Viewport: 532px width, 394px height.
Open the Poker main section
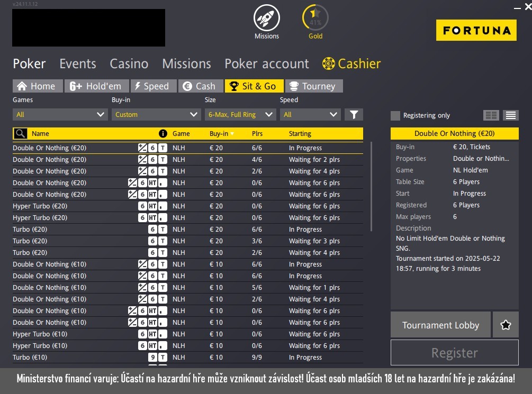tap(29, 64)
